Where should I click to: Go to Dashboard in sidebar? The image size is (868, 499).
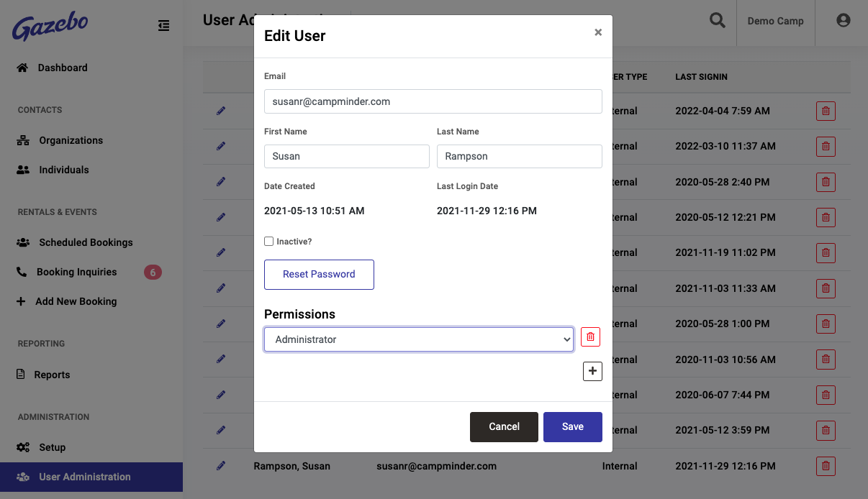62,68
